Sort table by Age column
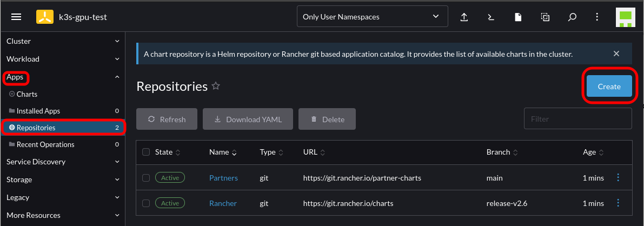This screenshot has width=644, height=226. click(593, 152)
